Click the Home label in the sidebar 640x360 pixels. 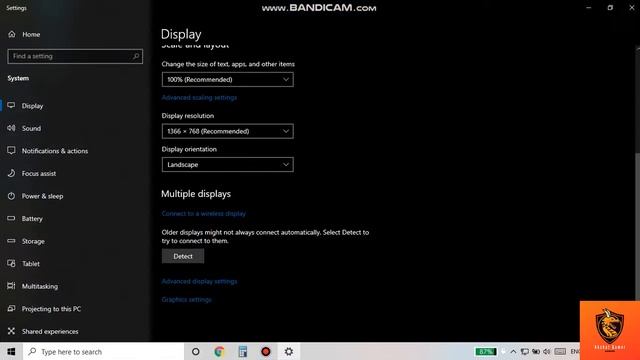click(x=31, y=34)
